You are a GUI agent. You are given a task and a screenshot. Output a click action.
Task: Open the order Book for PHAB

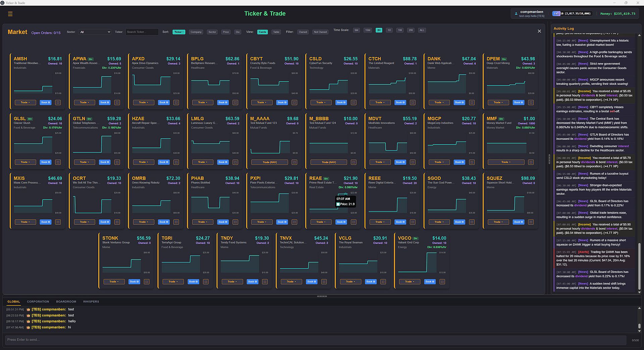pyautogui.click(x=223, y=222)
